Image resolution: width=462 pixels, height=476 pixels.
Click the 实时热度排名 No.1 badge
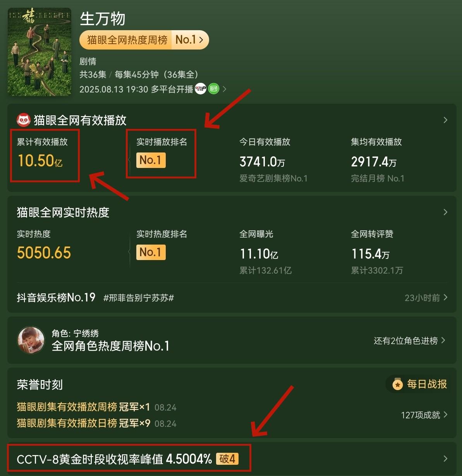tap(151, 252)
